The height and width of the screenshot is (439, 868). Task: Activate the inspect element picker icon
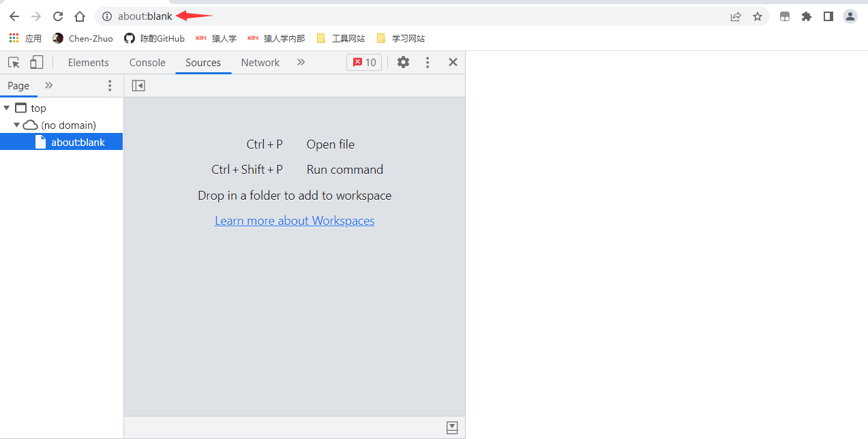(x=14, y=63)
